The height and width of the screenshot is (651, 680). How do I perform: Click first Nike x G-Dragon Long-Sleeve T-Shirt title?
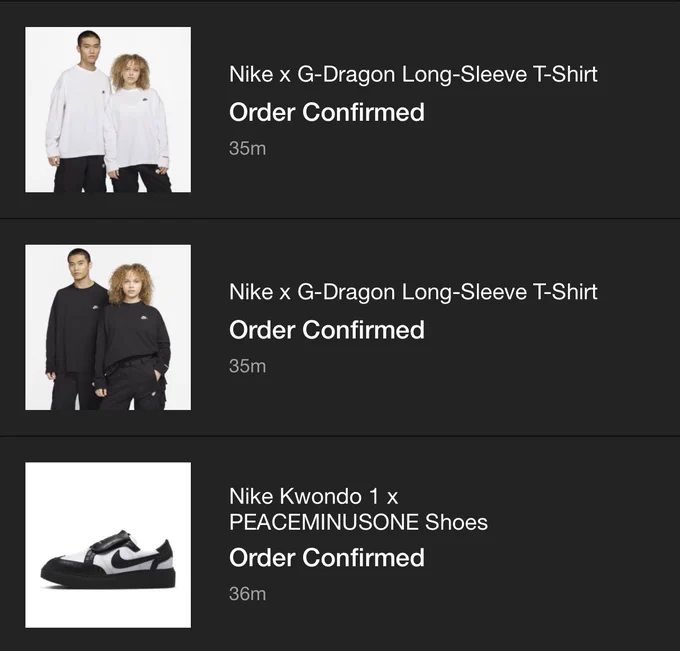[x=413, y=74]
